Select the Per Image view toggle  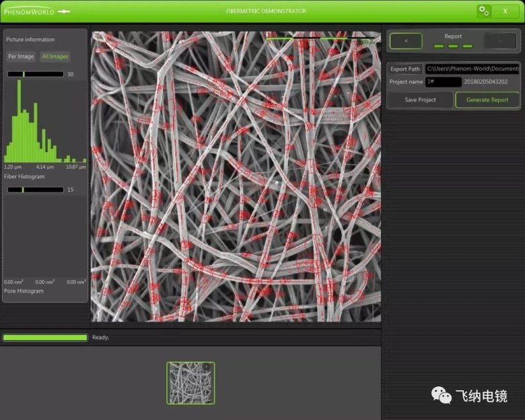21,57
